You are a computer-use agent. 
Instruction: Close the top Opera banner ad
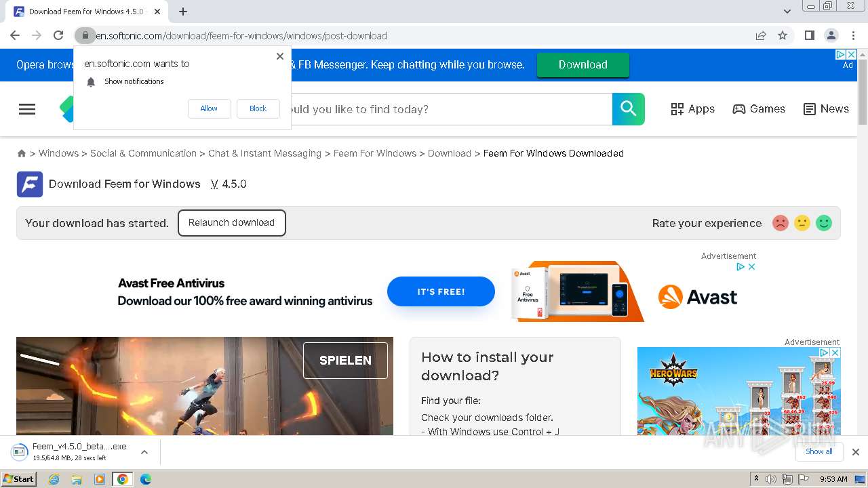point(852,54)
